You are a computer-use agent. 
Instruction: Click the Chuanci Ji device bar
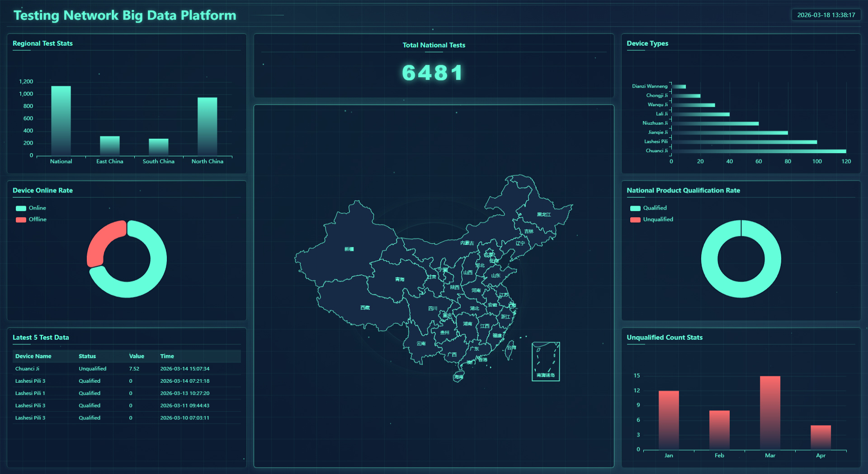(759, 151)
